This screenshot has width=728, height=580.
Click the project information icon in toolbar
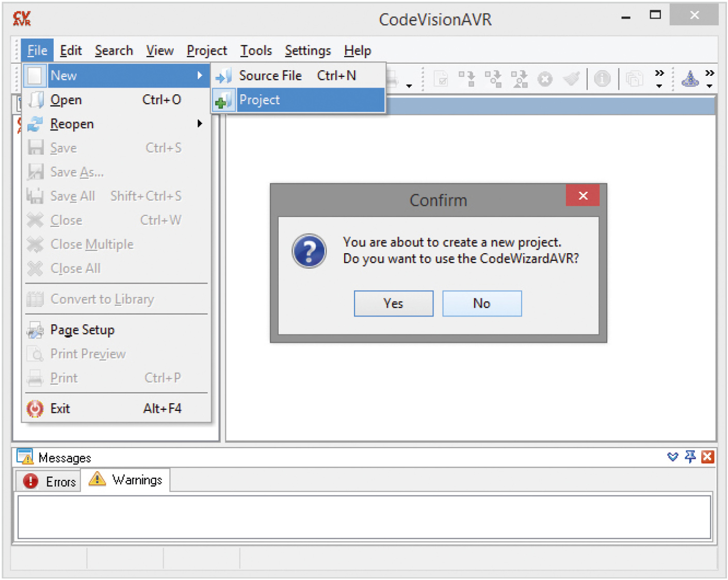(602, 79)
